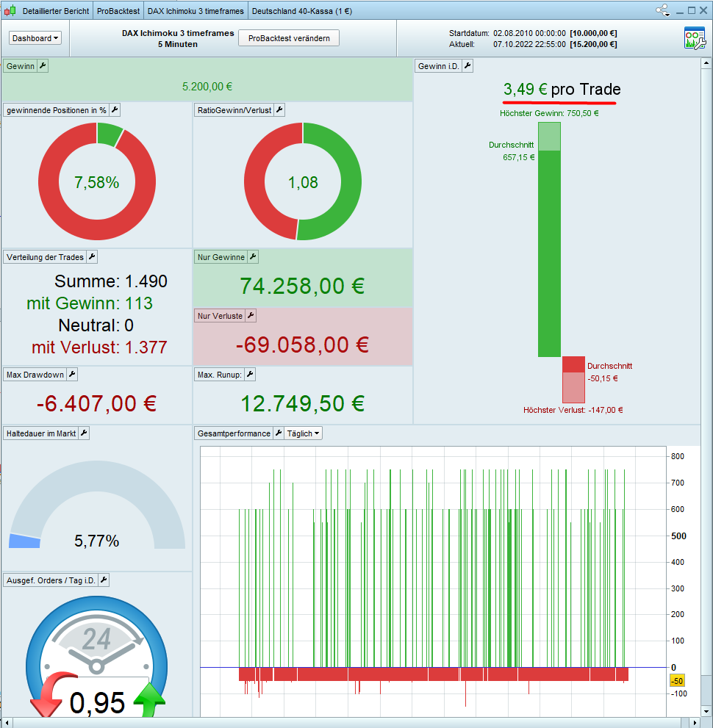Click Höchster Gewinn: 750,50 € text
713x728 pixels.
pos(549,113)
